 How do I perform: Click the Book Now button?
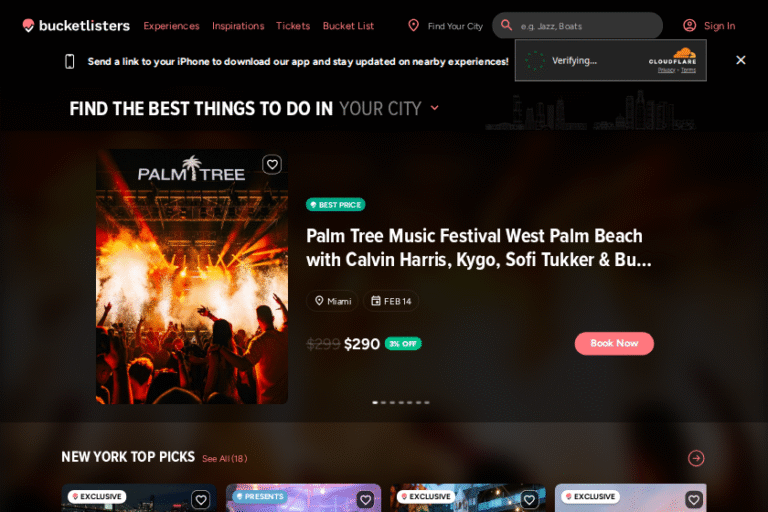(614, 343)
